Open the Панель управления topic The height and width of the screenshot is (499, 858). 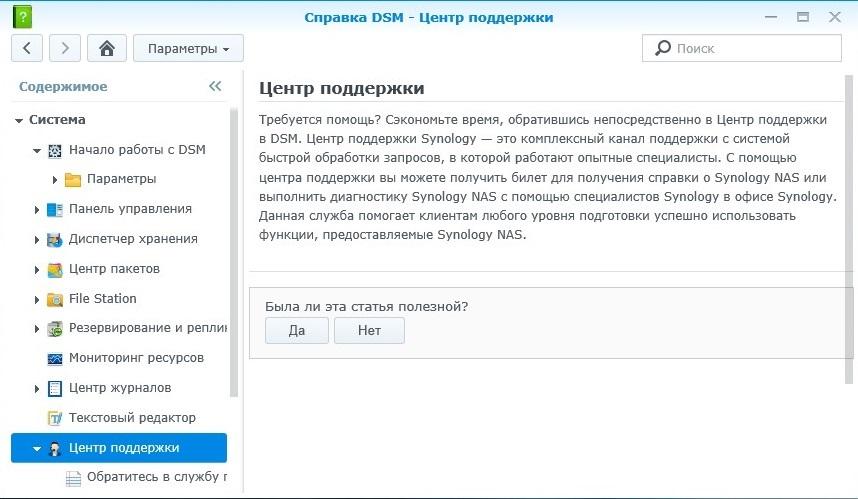point(130,209)
